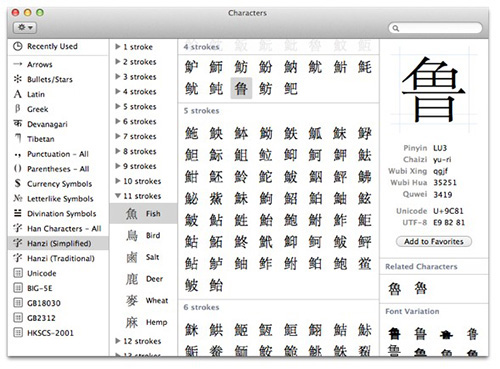Select the Unicode category

click(58, 273)
